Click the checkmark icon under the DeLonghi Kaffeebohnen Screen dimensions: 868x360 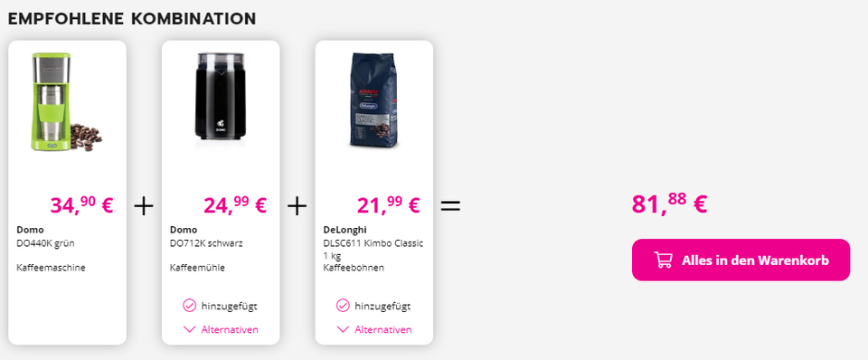(x=343, y=306)
